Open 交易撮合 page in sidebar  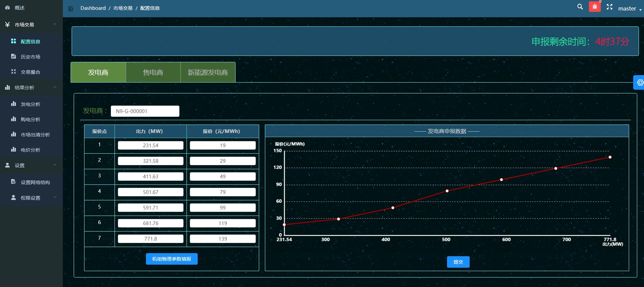pyautogui.click(x=30, y=72)
